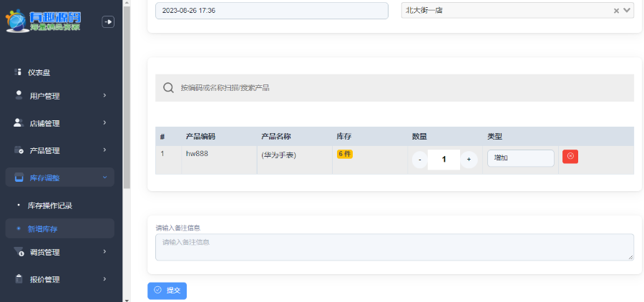Viewport: 644px width, 302px height.
Task: Delete the hw888 row with the red button
Action: pos(570,157)
